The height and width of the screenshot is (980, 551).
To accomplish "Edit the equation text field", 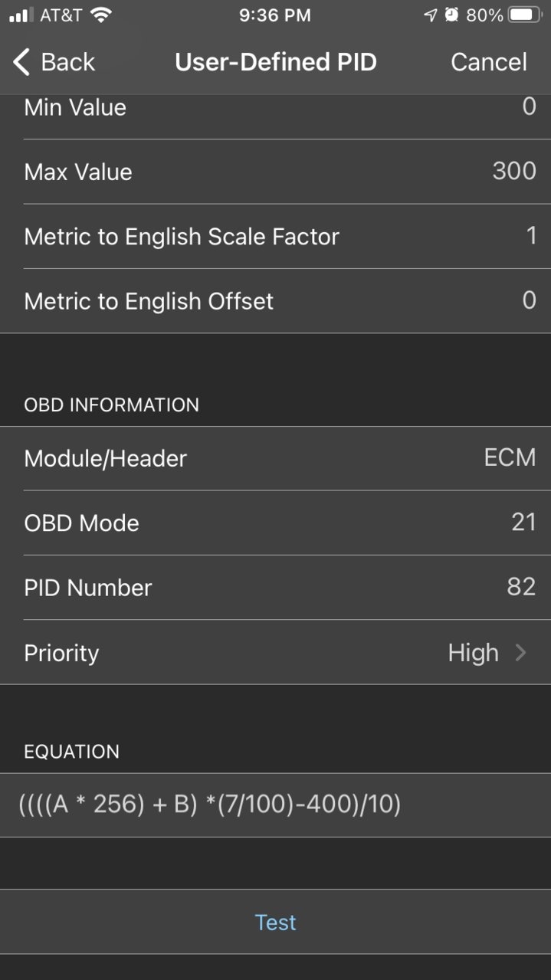I will (275, 805).
